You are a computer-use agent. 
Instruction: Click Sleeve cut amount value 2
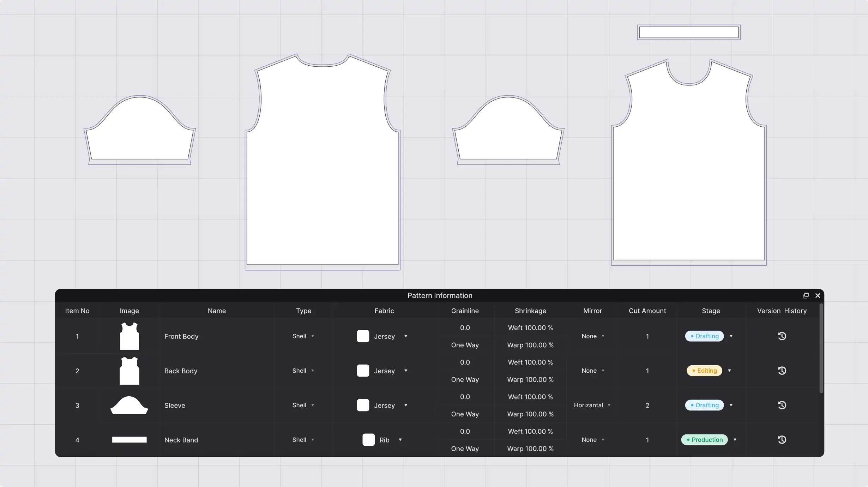click(647, 405)
